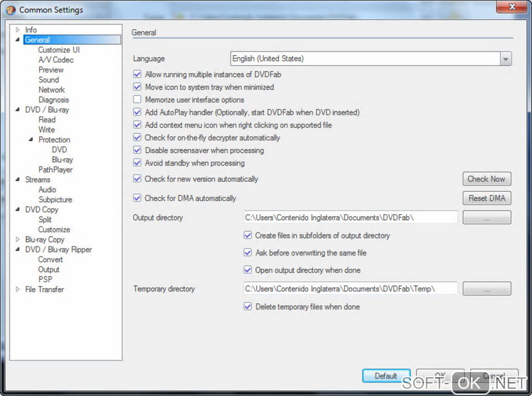Open Diagnosis settings page
The image size is (532, 396).
pos(54,100)
